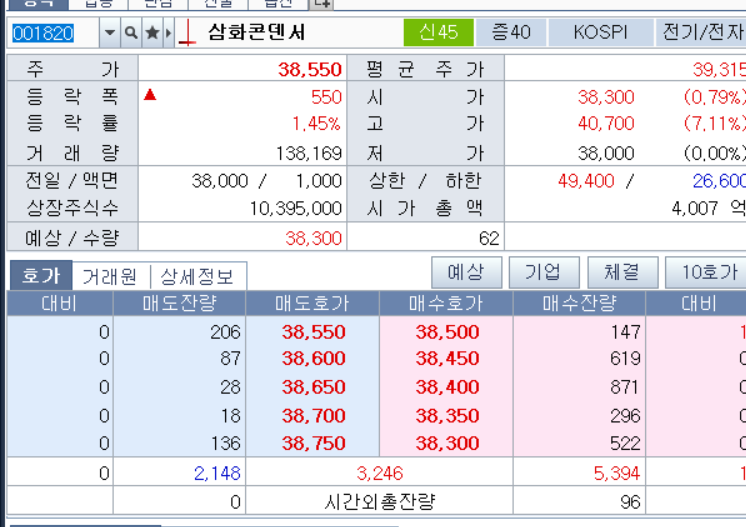Select bid price 38,350
Screen dimensions: 746x527
(x=447, y=416)
